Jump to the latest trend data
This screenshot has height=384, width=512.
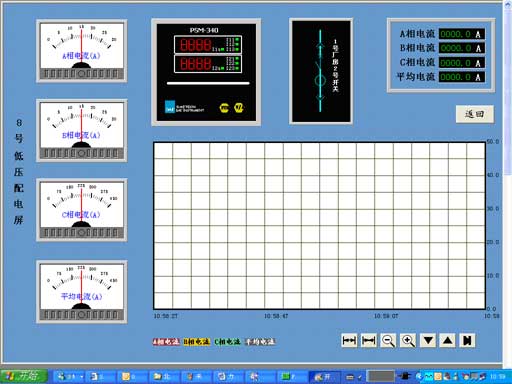pyautogui.click(x=467, y=341)
